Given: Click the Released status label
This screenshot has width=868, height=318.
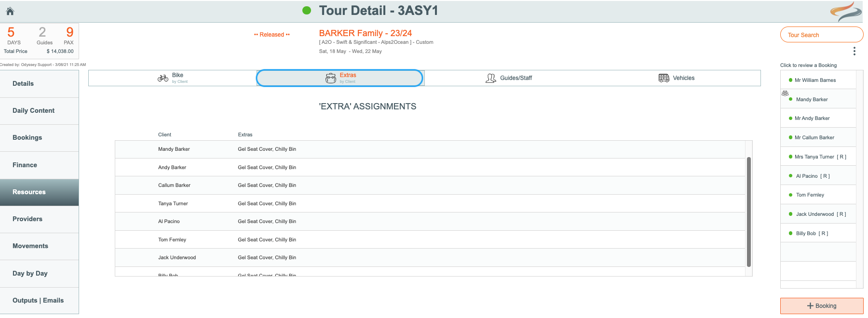Looking at the screenshot, I should click(272, 35).
